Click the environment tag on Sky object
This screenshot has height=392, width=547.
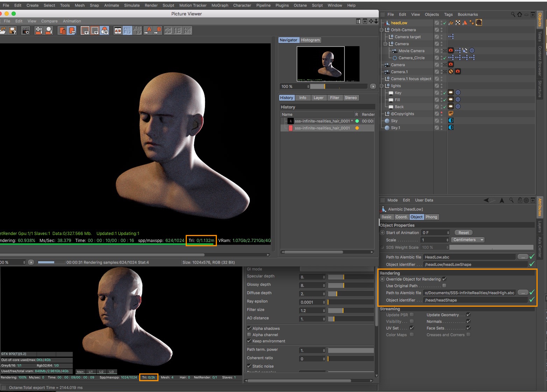tap(451, 121)
